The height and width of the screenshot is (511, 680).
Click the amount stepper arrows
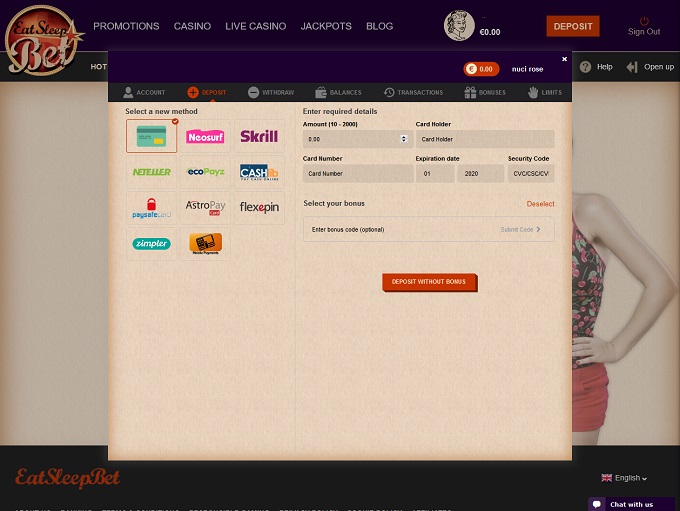(404, 140)
